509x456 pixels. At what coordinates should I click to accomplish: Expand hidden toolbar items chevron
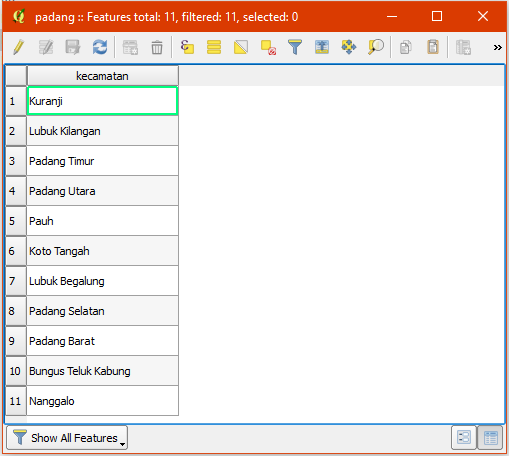[x=498, y=47]
